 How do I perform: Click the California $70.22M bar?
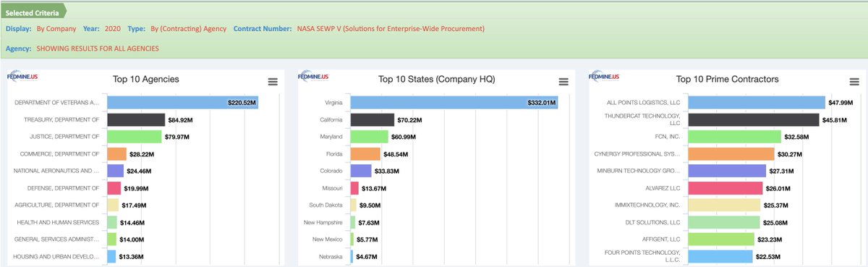click(373, 120)
